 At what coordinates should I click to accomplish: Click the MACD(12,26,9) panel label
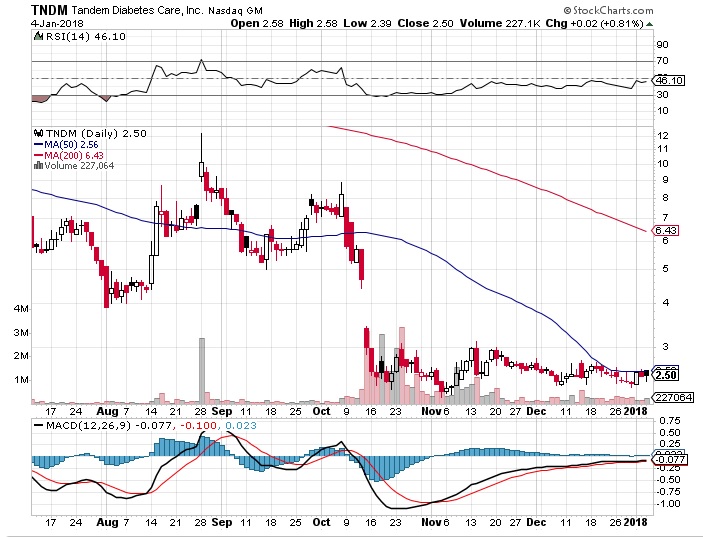(88, 425)
